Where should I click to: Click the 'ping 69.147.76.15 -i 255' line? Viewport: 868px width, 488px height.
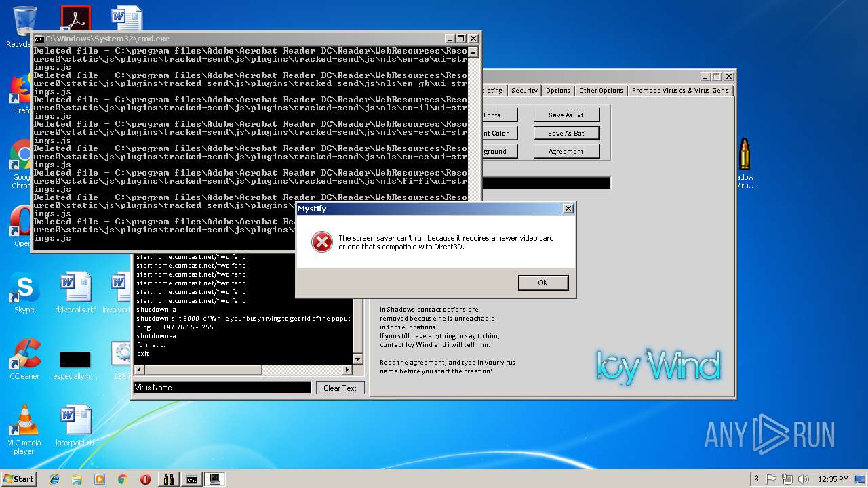pyautogui.click(x=175, y=327)
